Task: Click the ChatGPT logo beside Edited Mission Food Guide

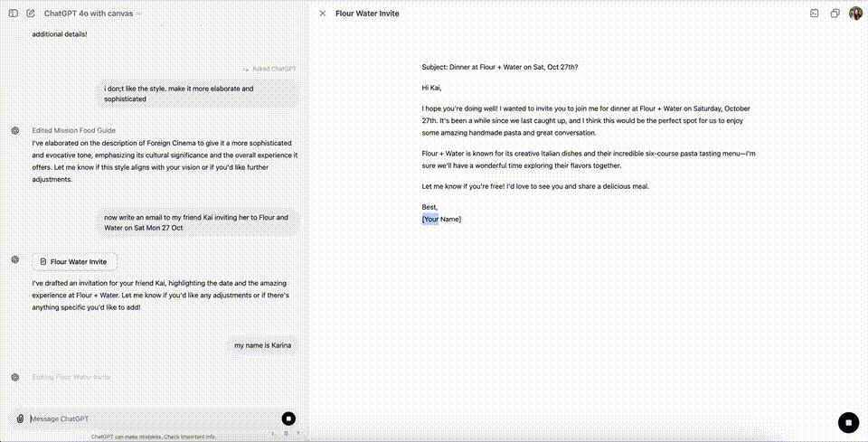Action: click(15, 130)
